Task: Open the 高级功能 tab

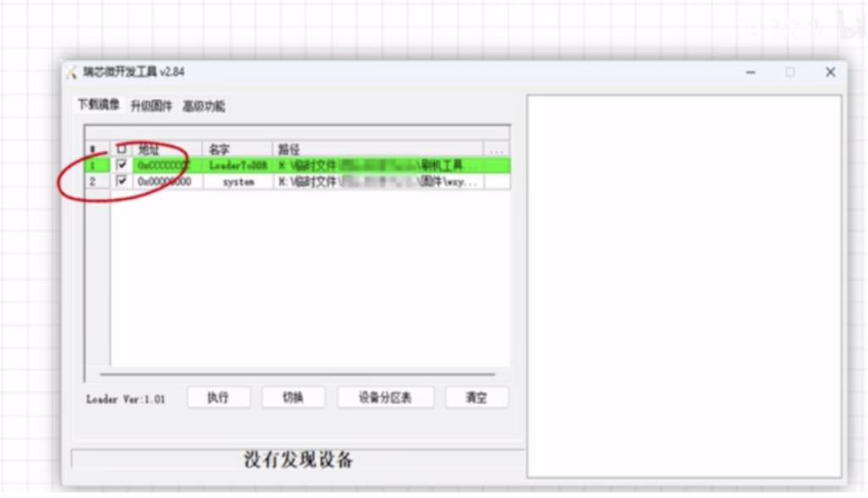Action: (204, 106)
